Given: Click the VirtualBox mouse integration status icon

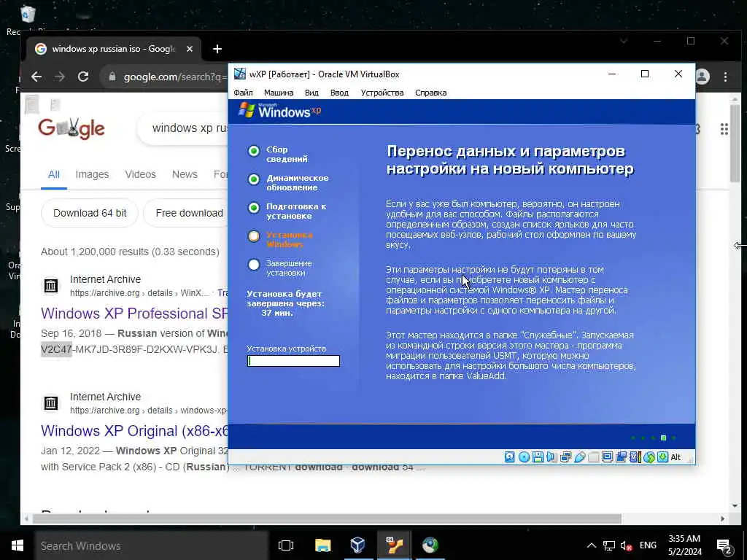Looking at the screenshot, I should pos(649,457).
